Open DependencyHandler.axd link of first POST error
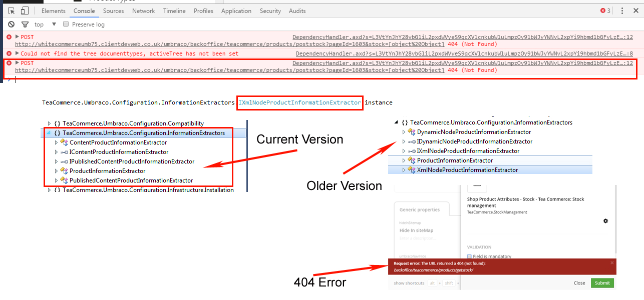The height and width of the screenshot is (300, 644). [463, 37]
